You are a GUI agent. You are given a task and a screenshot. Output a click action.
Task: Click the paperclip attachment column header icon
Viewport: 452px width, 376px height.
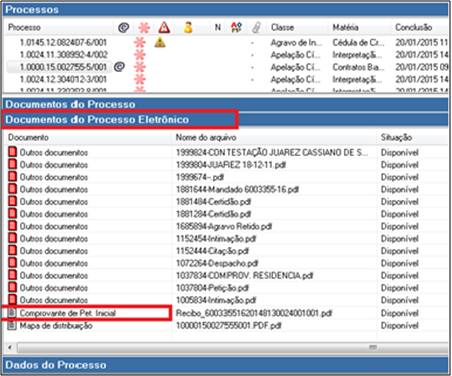coord(256,27)
